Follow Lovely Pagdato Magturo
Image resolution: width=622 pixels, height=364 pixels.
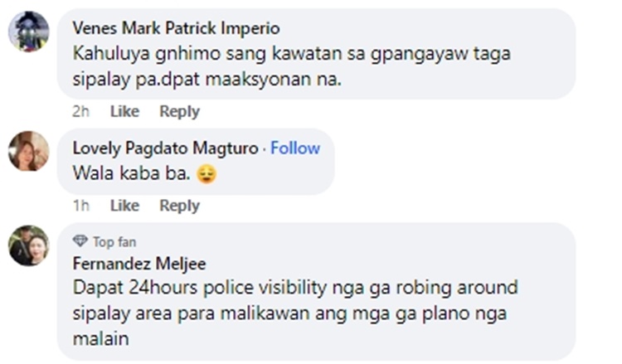(295, 148)
